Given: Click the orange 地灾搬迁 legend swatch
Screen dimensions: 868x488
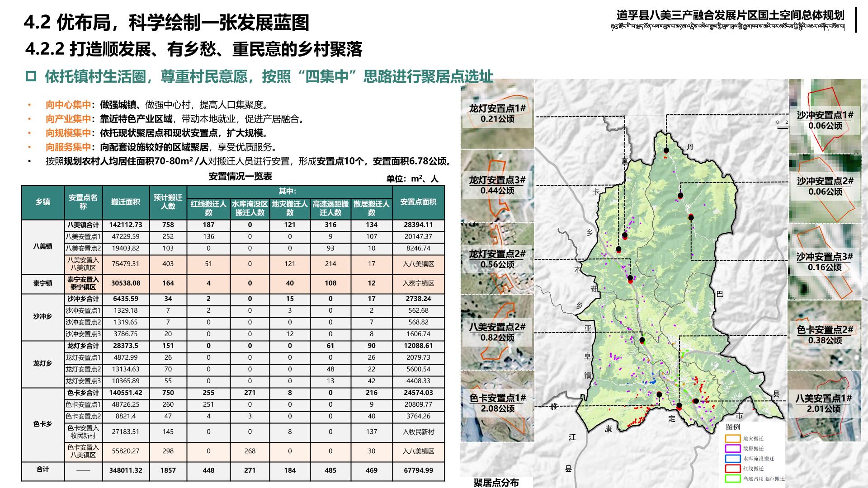Looking at the screenshot, I should (x=732, y=439).
